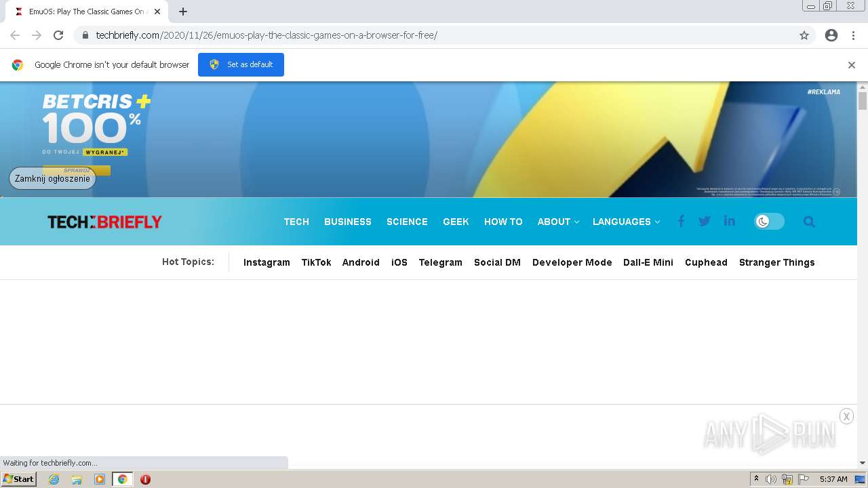This screenshot has width=868, height=488.
Task: Open the Telegram hot topic
Action: coord(440,262)
